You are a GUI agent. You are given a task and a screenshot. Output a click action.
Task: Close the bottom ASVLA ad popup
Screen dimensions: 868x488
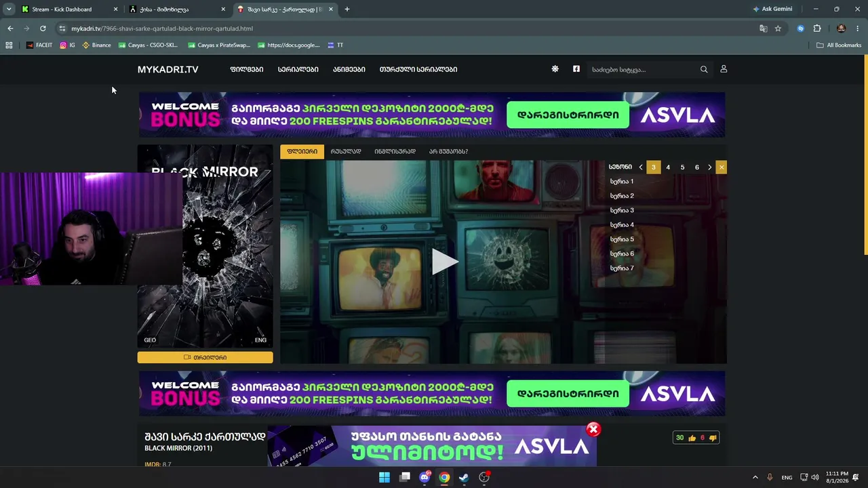click(x=593, y=429)
